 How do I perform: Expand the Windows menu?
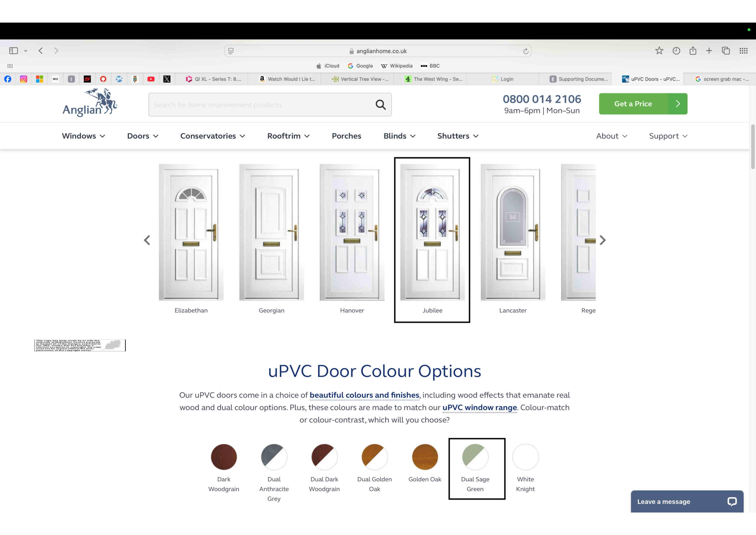(84, 136)
